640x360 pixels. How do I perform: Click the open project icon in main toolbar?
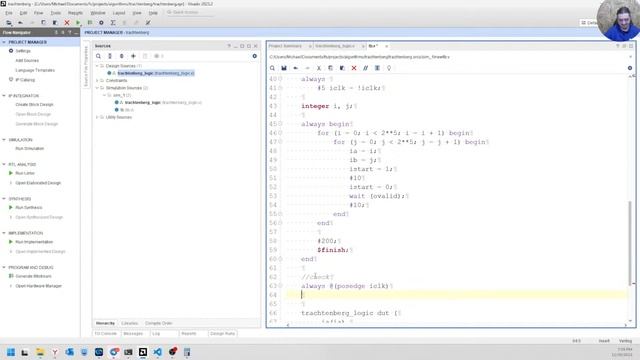pyautogui.click(x=9, y=23)
